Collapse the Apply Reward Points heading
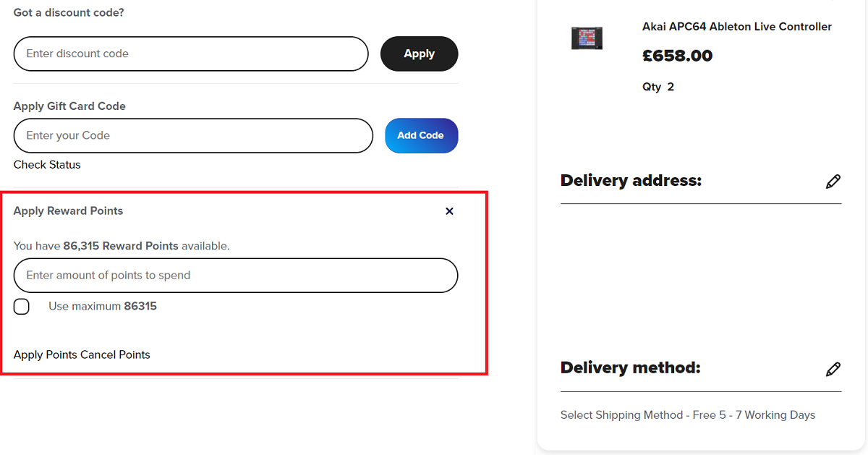The height and width of the screenshot is (455, 868). coord(69,211)
